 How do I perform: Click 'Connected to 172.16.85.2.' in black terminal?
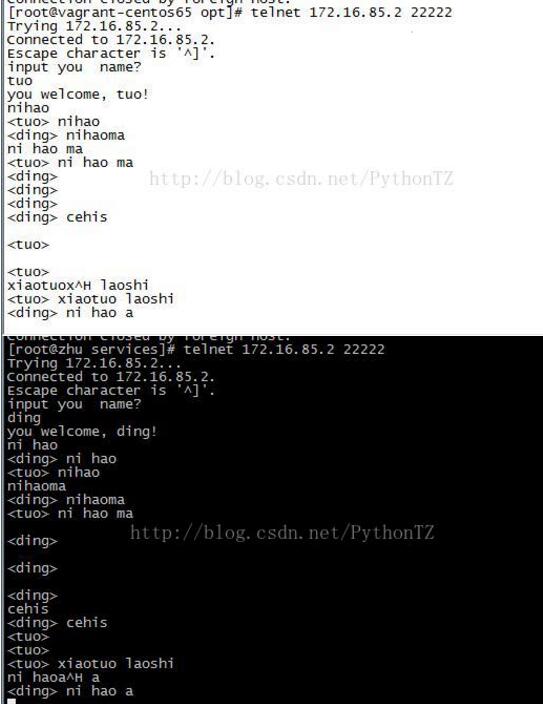(x=111, y=377)
